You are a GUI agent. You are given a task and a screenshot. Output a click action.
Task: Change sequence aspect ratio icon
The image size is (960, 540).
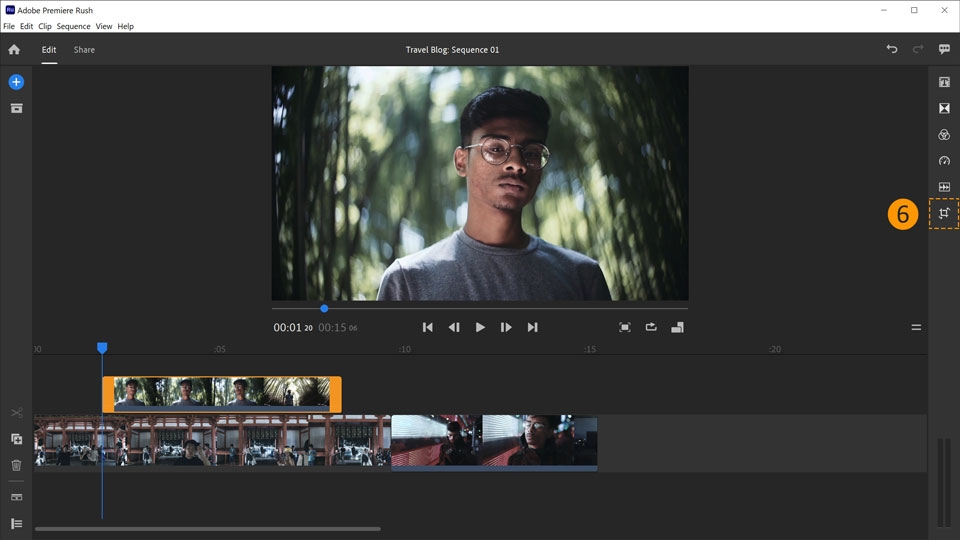click(x=677, y=328)
